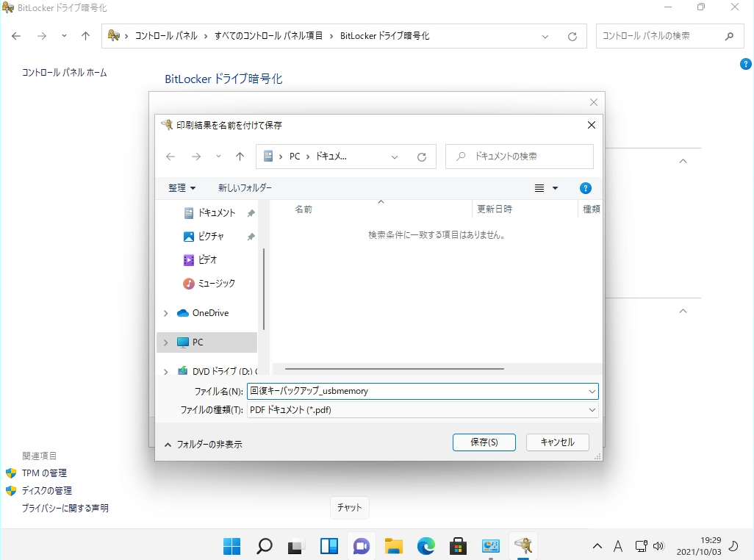Open Control Panel recent locations dropdown
The image size is (754, 560).
[64, 36]
